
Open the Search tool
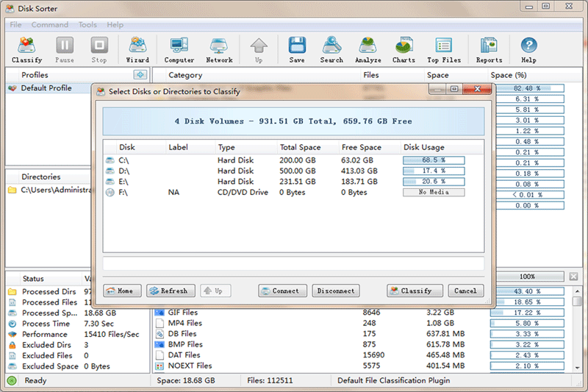(331, 49)
